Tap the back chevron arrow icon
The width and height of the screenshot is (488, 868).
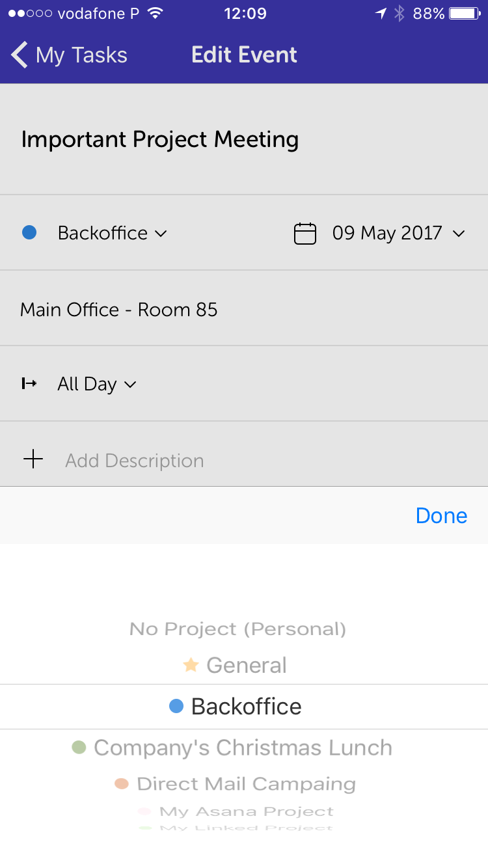(x=20, y=55)
